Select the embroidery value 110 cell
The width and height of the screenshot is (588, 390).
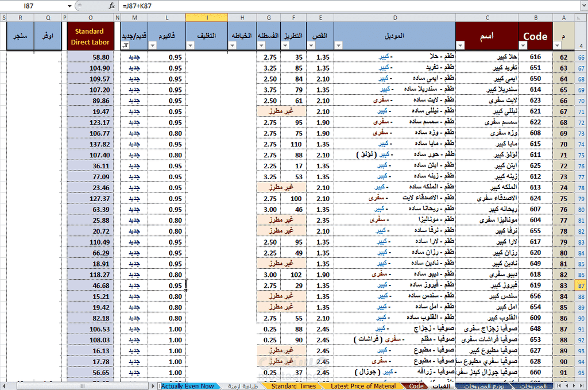coord(293,144)
